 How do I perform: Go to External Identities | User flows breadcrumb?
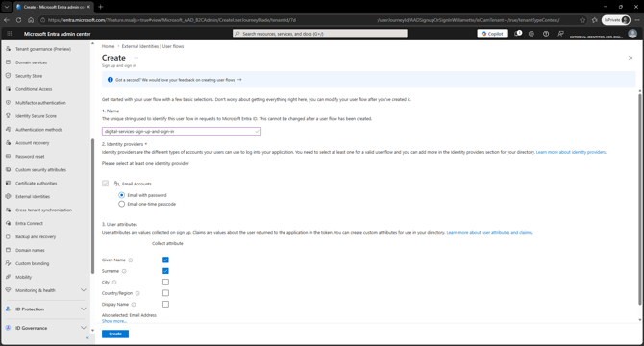point(153,46)
